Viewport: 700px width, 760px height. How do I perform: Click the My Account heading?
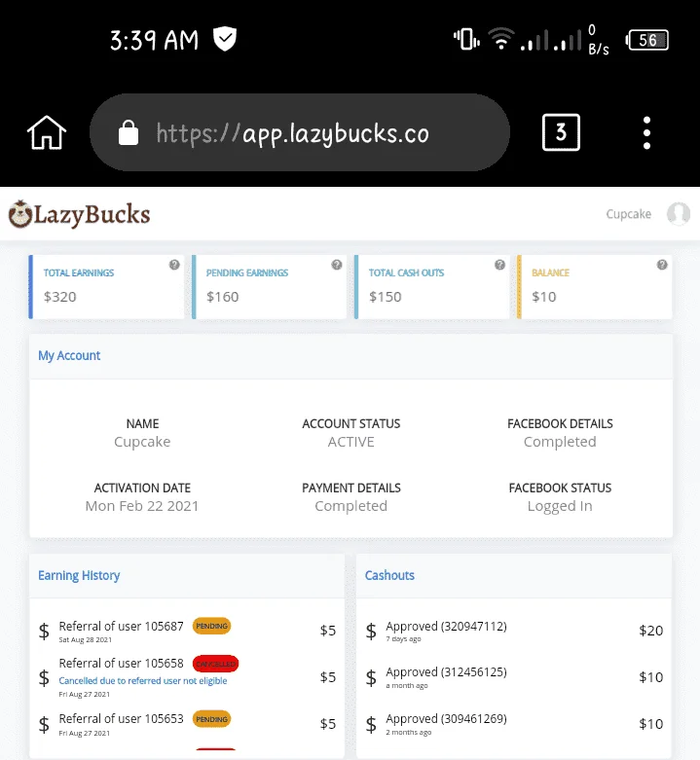(69, 356)
